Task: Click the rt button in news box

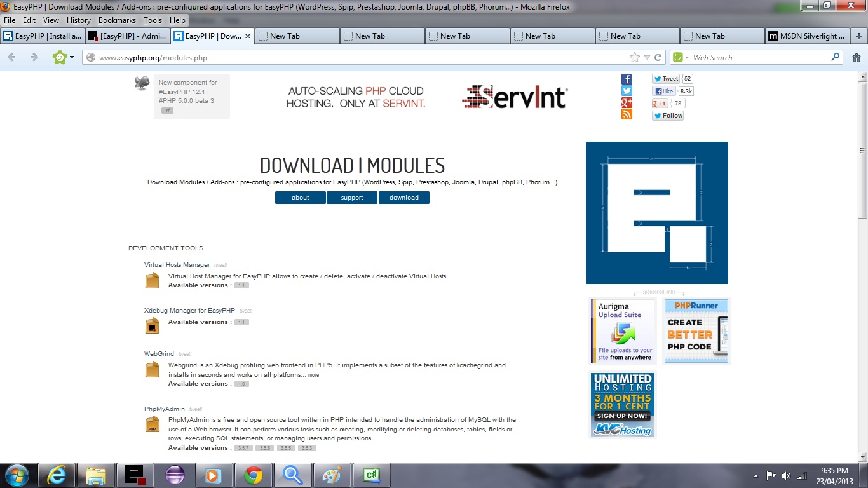Action: [x=167, y=111]
